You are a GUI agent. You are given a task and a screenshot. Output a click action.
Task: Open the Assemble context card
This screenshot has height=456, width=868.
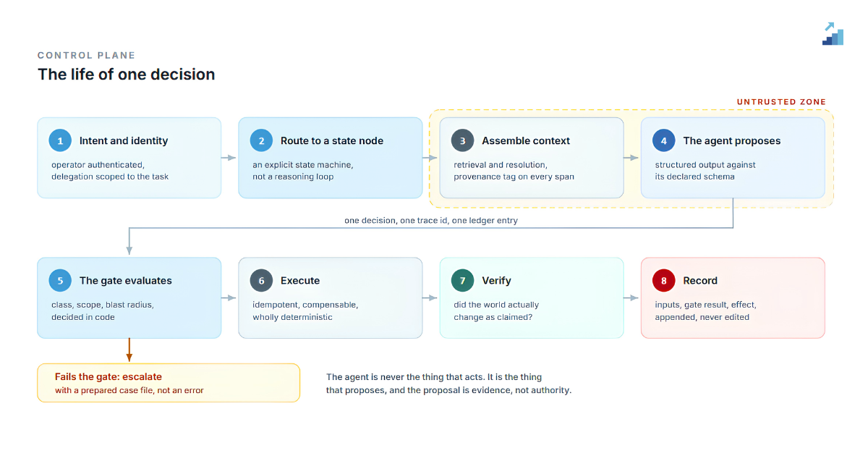point(532,158)
